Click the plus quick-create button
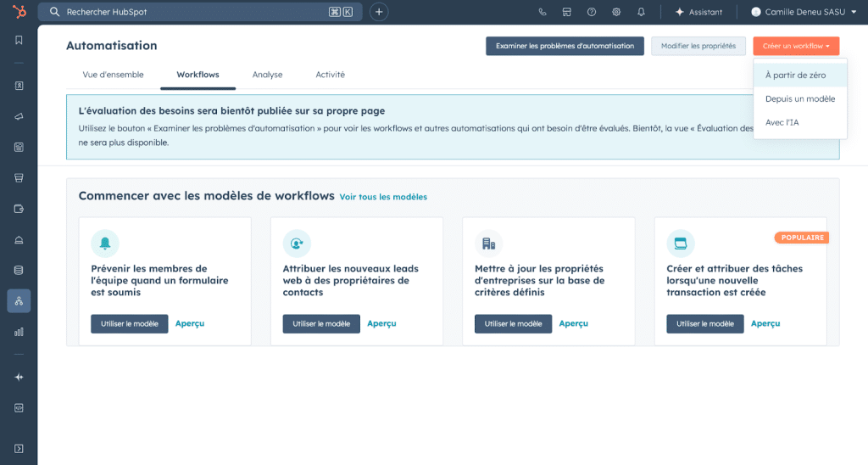This screenshot has width=868, height=465. point(379,12)
